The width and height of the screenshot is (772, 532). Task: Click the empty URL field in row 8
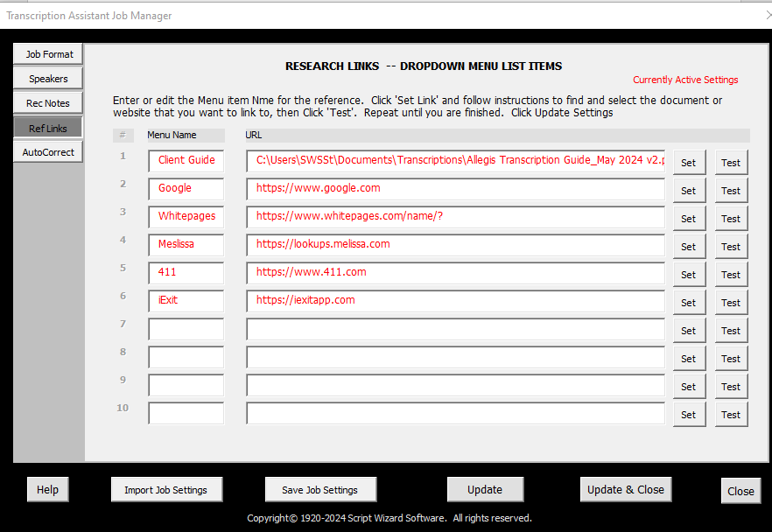[x=455, y=357]
